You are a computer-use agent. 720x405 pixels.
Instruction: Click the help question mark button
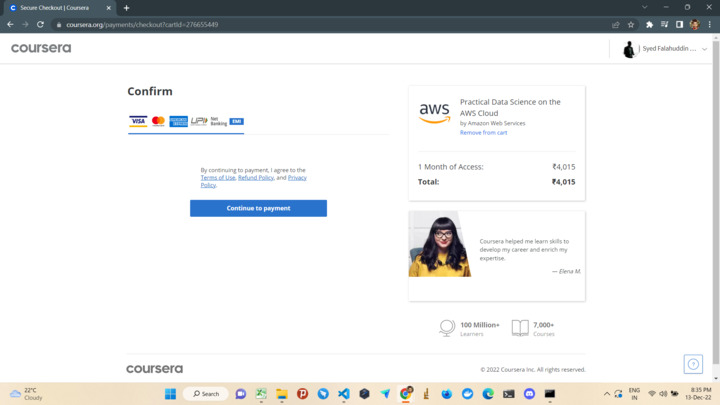(x=693, y=364)
